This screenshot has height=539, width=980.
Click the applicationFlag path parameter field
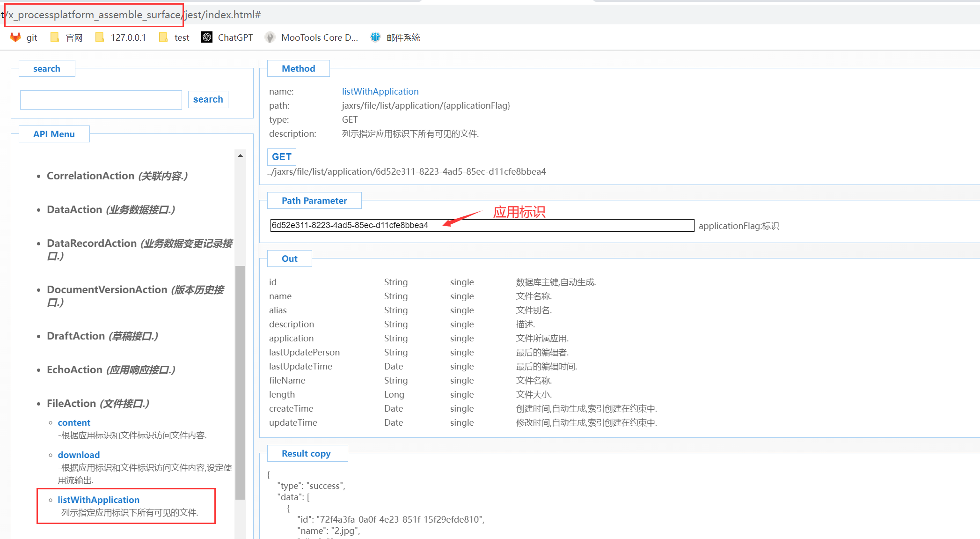tap(482, 225)
